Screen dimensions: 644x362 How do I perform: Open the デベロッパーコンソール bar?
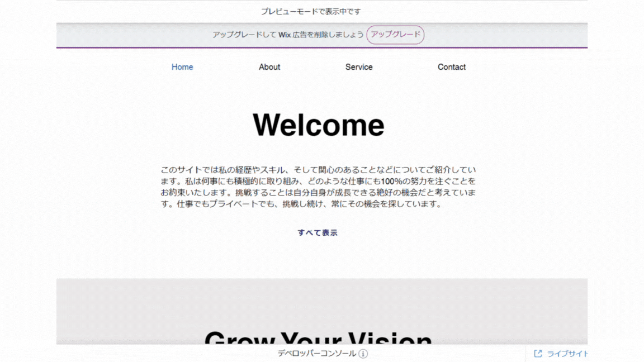click(x=316, y=354)
